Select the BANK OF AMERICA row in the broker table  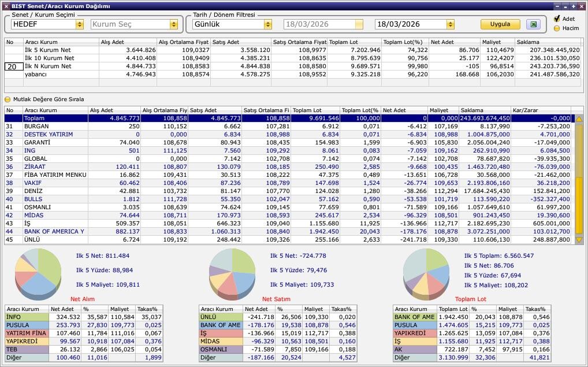(54, 232)
